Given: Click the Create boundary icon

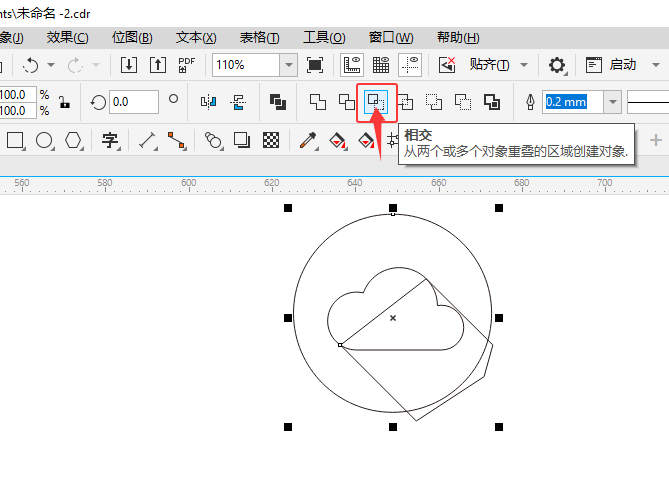Looking at the screenshot, I should pyautogui.click(x=492, y=102).
